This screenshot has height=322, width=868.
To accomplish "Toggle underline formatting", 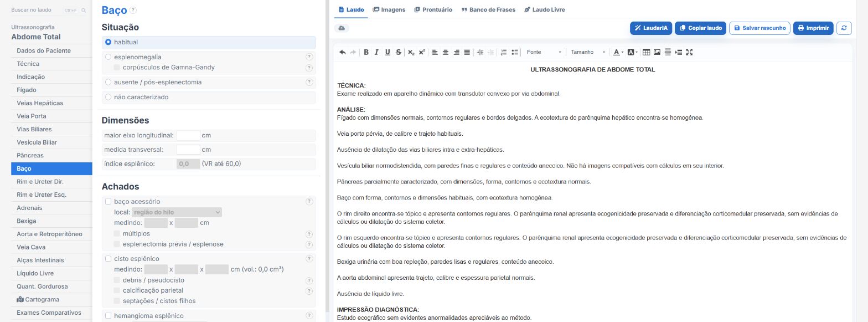I will 387,52.
